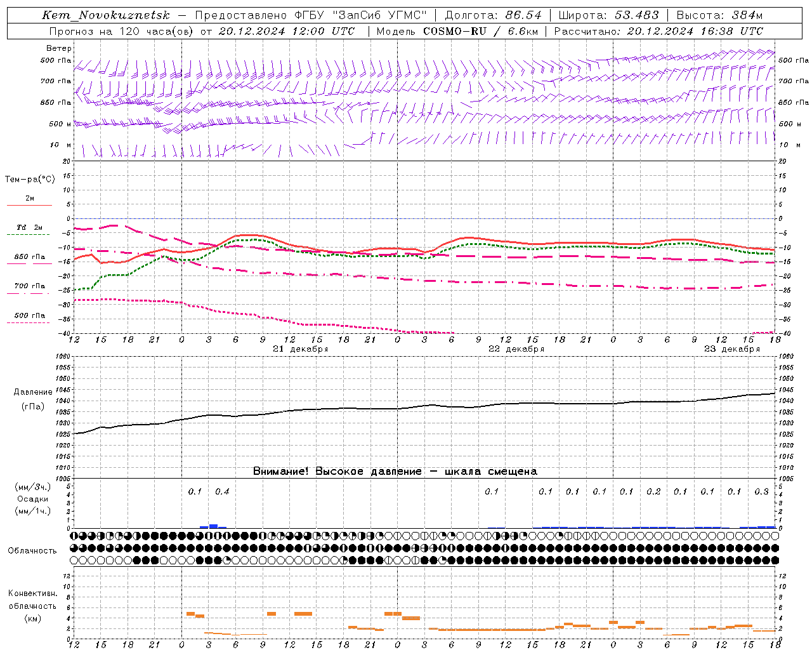Select the provider text ФГБУ "ЗапСиб УГМС"

click(360, 15)
